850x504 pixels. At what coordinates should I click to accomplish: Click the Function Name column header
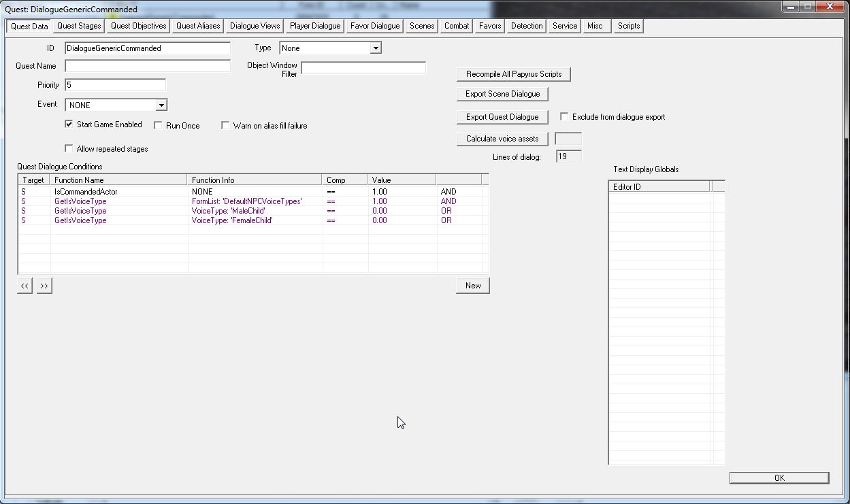pyautogui.click(x=118, y=180)
